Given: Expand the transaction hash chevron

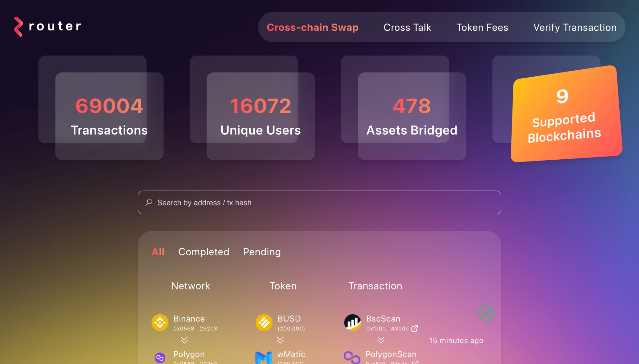Looking at the screenshot, I should point(381,340).
